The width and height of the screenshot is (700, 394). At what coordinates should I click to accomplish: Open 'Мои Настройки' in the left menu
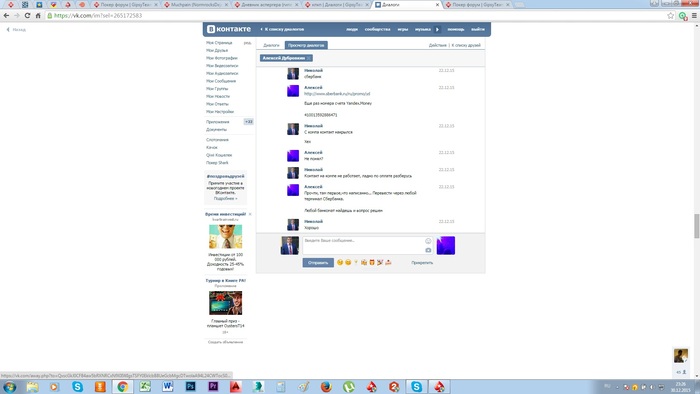coord(220,112)
